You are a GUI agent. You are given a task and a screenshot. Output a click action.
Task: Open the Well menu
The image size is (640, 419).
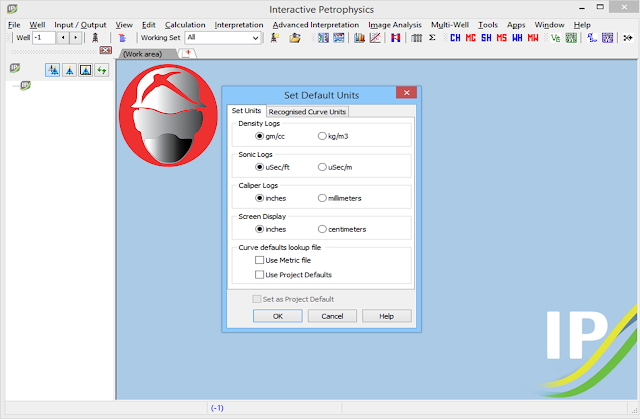point(37,25)
